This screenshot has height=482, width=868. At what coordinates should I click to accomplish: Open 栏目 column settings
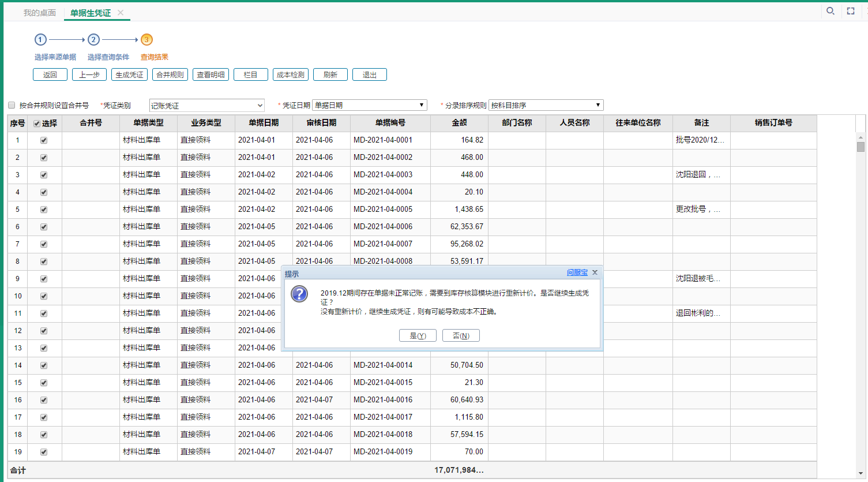coord(251,74)
